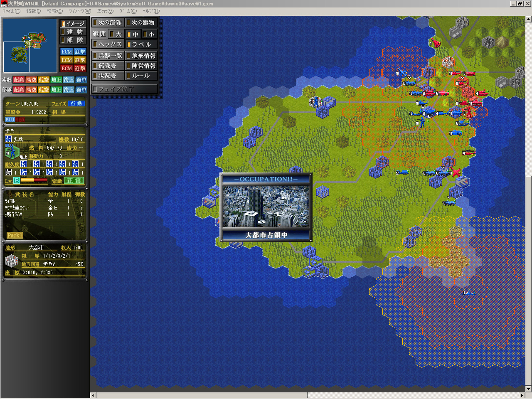Click the island minimap overview
The image size is (532, 399).
point(30,46)
